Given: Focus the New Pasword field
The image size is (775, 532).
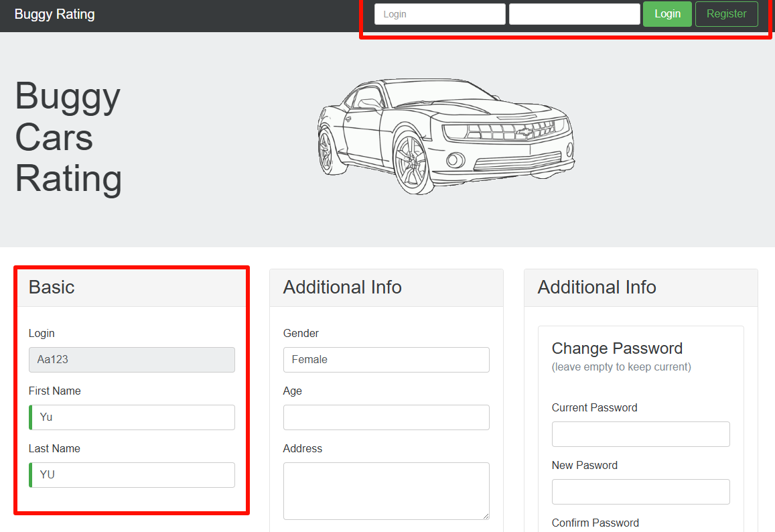Looking at the screenshot, I should tap(640, 491).
